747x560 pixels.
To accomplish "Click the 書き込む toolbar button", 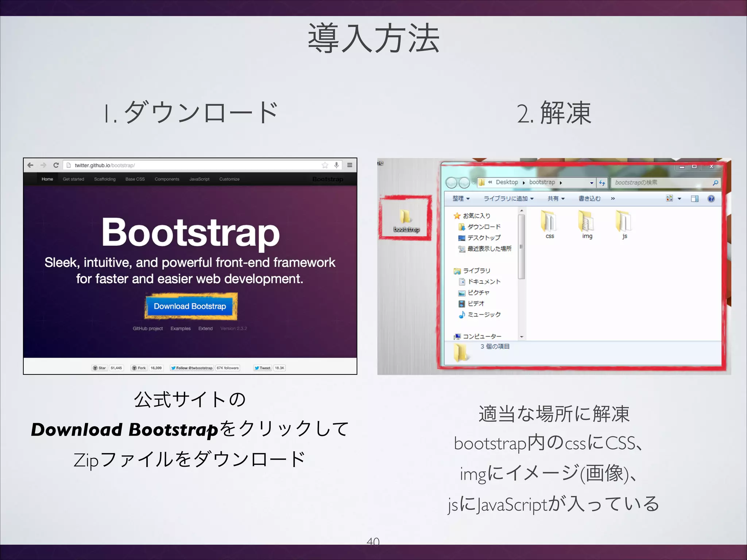I will click(589, 198).
